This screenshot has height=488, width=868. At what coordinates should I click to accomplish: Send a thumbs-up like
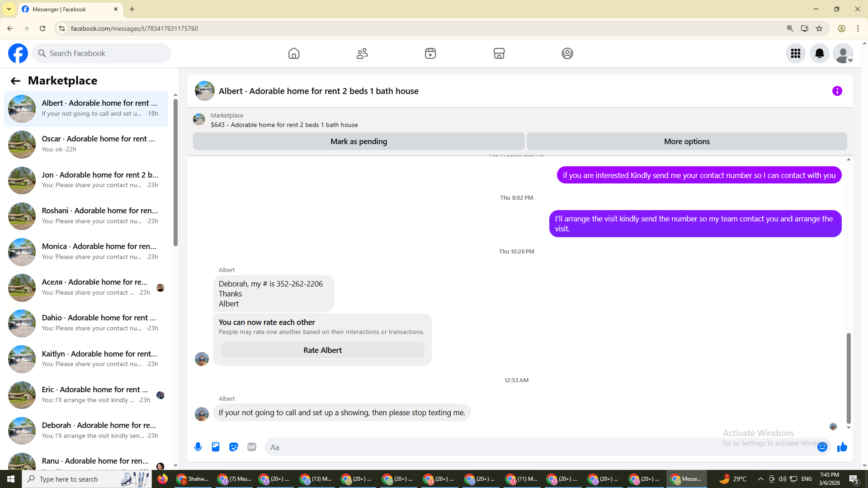(842, 447)
